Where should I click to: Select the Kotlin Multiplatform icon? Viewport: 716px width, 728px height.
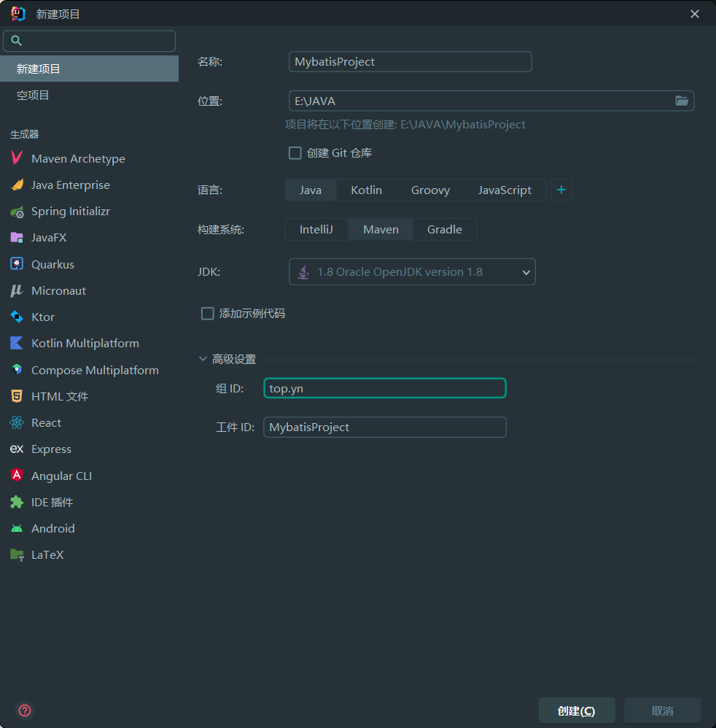17,344
